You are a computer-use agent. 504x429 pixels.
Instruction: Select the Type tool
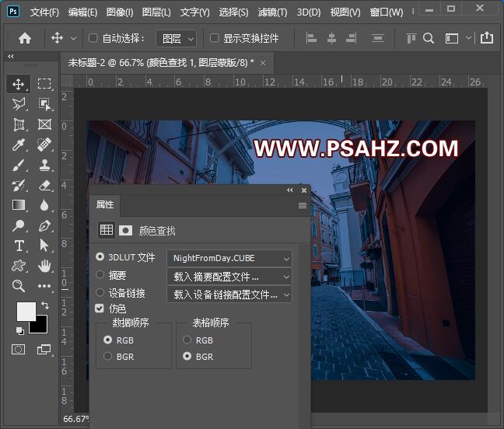[x=19, y=246]
